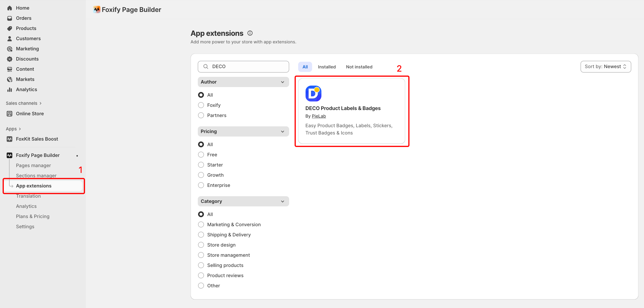Switch to the Installed tab

pyautogui.click(x=327, y=67)
